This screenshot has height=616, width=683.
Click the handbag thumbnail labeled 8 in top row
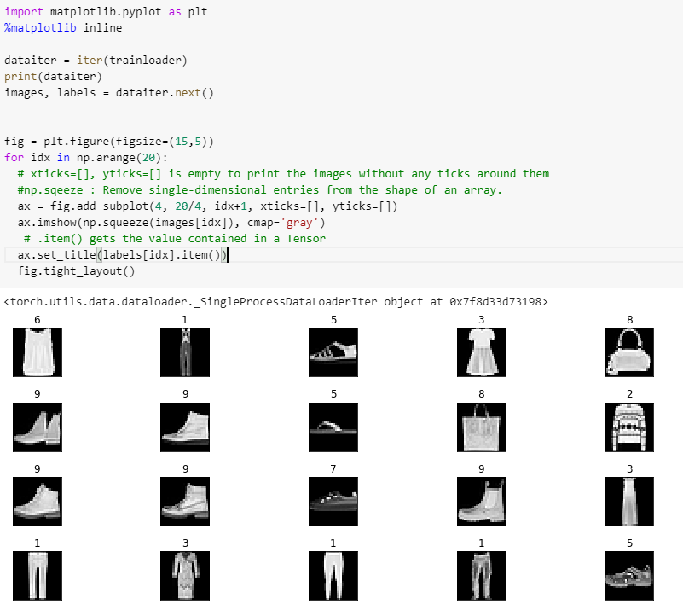(629, 352)
